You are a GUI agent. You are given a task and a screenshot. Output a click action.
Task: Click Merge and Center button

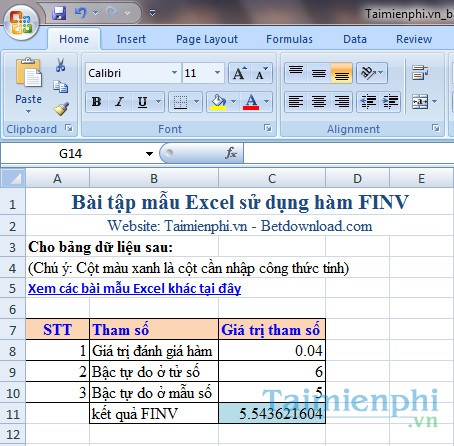tap(420, 102)
